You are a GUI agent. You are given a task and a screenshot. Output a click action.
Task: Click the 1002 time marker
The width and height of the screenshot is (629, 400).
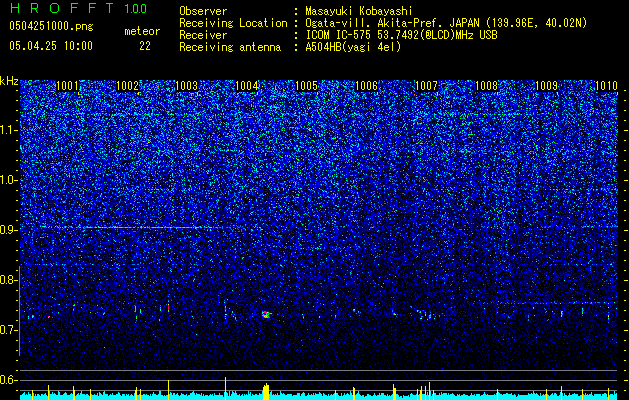[127, 86]
